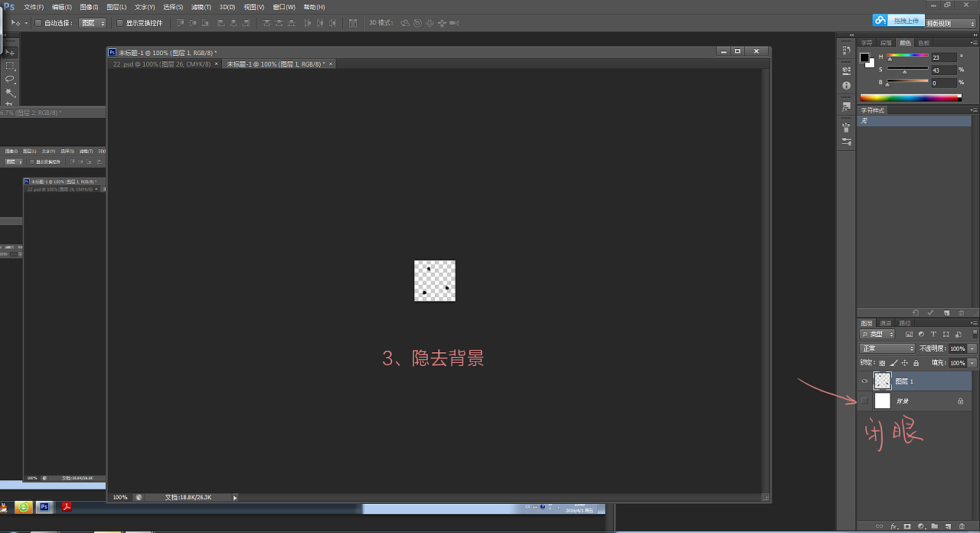Show the 背景 layer visibility box

click(x=865, y=401)
